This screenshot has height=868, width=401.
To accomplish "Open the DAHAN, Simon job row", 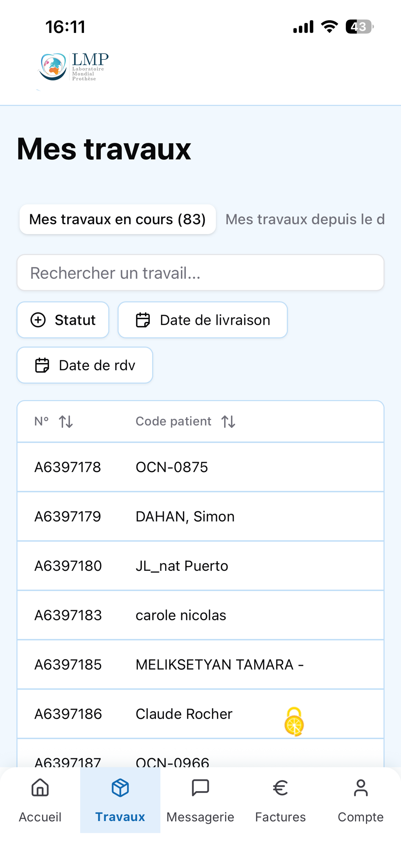I will (200, 516).
